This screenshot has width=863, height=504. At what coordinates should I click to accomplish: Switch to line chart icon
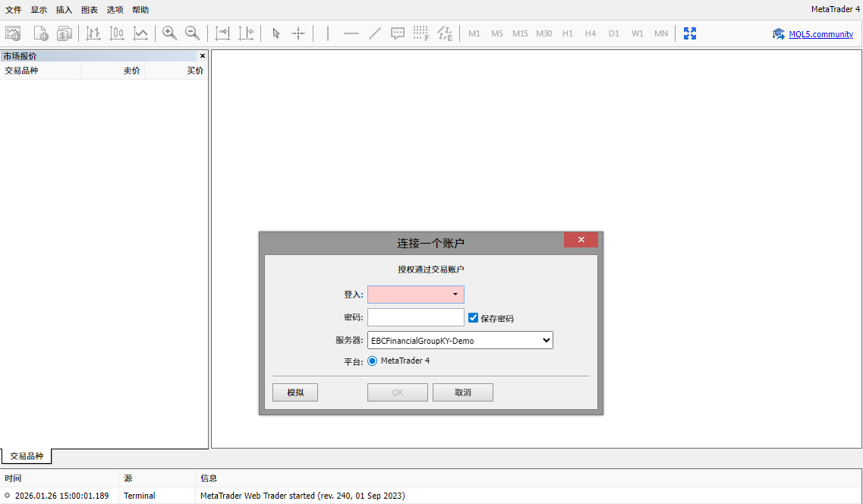pyautogui.click(x=140, y=33)
